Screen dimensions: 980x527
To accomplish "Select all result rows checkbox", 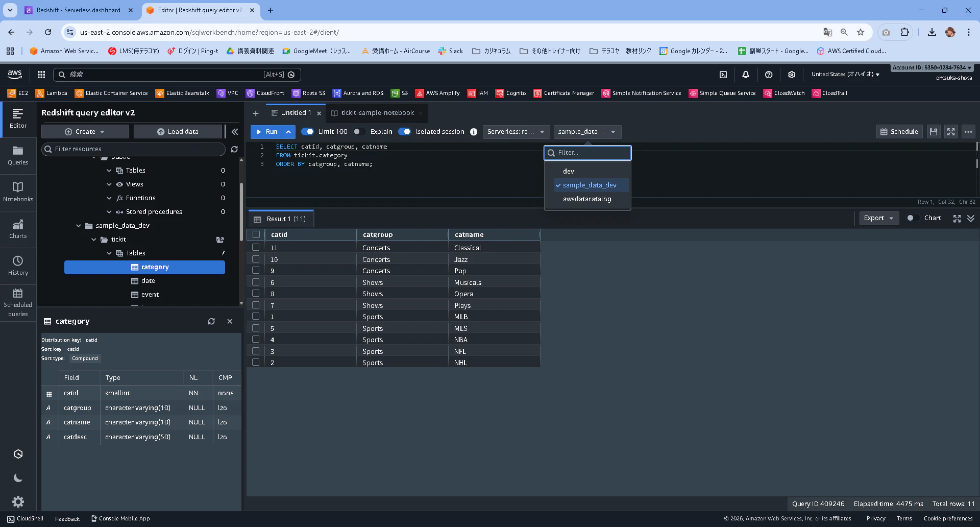I will (256, 235).
